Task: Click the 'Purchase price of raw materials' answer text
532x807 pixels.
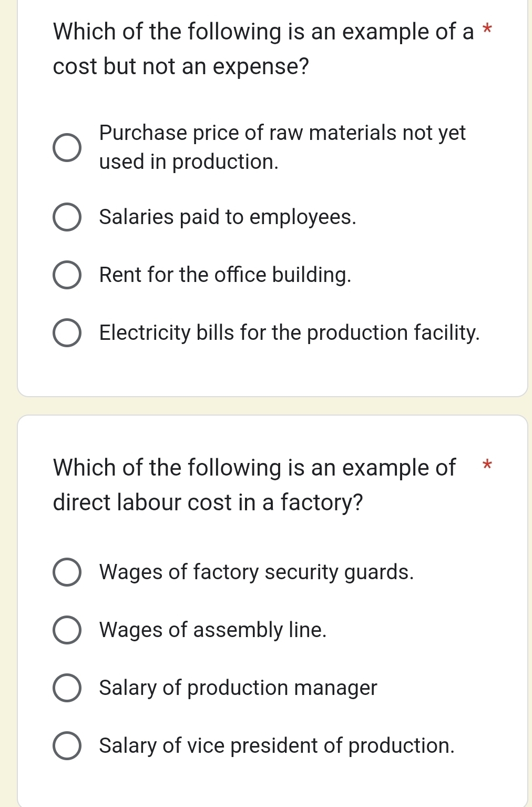Action: coord(282,147)
